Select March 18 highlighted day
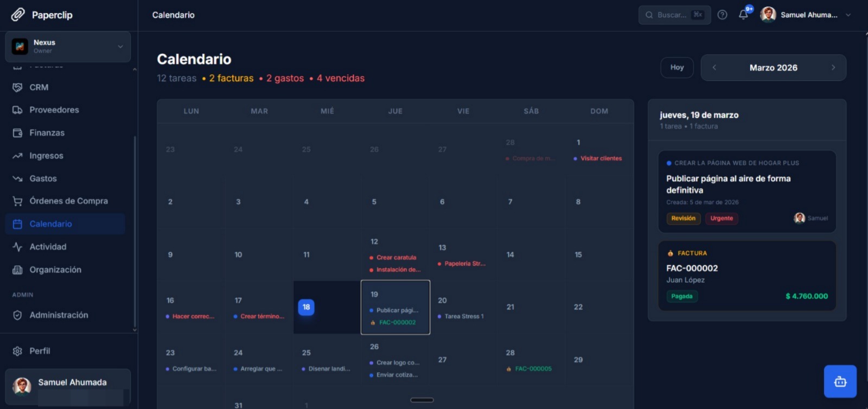The image size is (868, 409). tap(306, 307)
